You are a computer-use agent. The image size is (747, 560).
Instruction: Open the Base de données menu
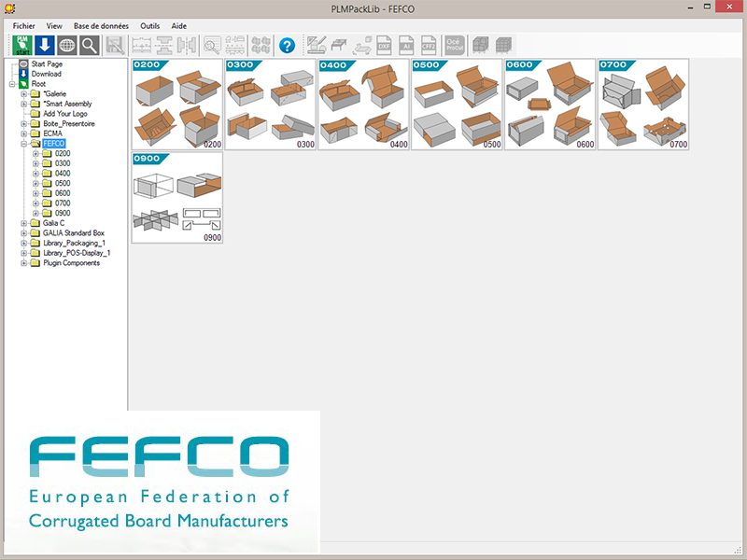pos(101,26)
